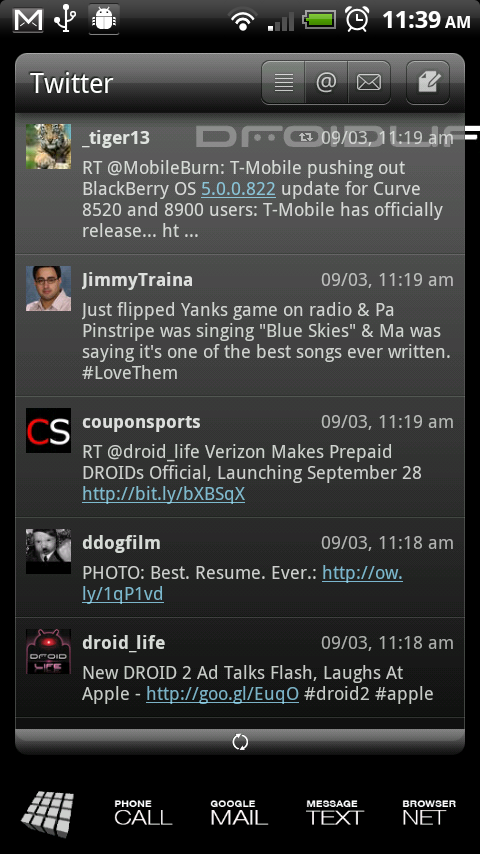The width and height of the screenshot is (480, 854).
Task: Tap the USB debugging bug icon
Action: [x=104, y=20]
